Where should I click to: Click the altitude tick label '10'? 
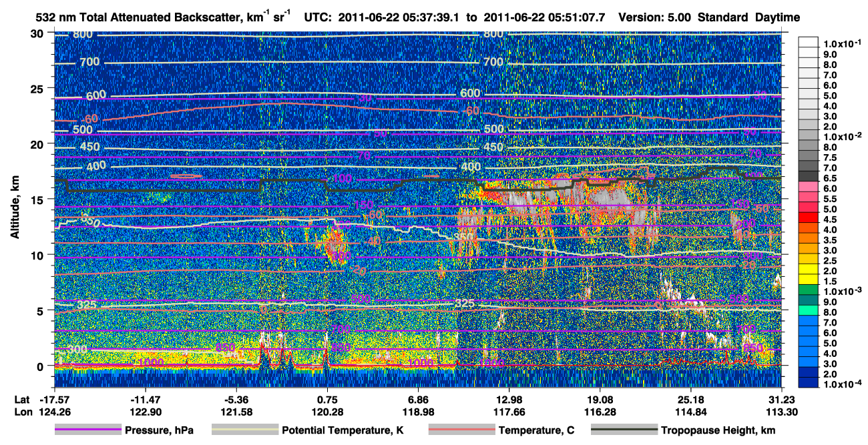pos(37,255)
